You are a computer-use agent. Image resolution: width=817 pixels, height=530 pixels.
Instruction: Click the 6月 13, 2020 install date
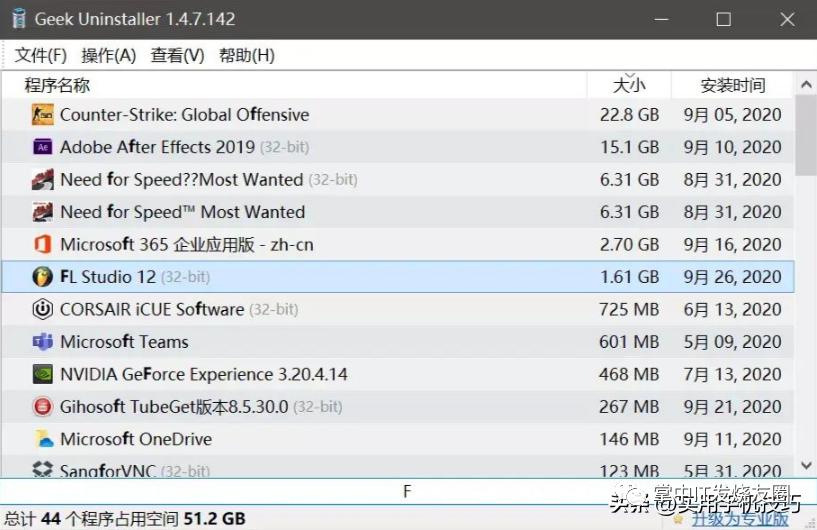coord(733,310)
